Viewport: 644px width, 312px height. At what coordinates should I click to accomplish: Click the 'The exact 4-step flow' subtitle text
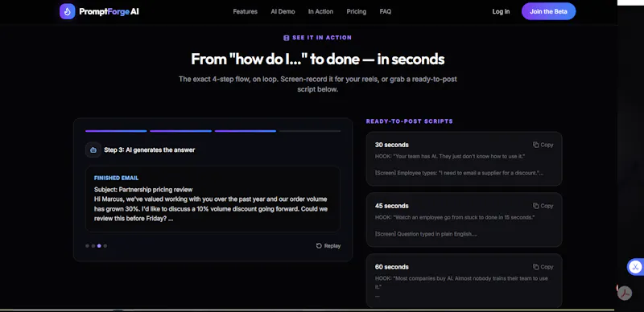coord(318,84)
